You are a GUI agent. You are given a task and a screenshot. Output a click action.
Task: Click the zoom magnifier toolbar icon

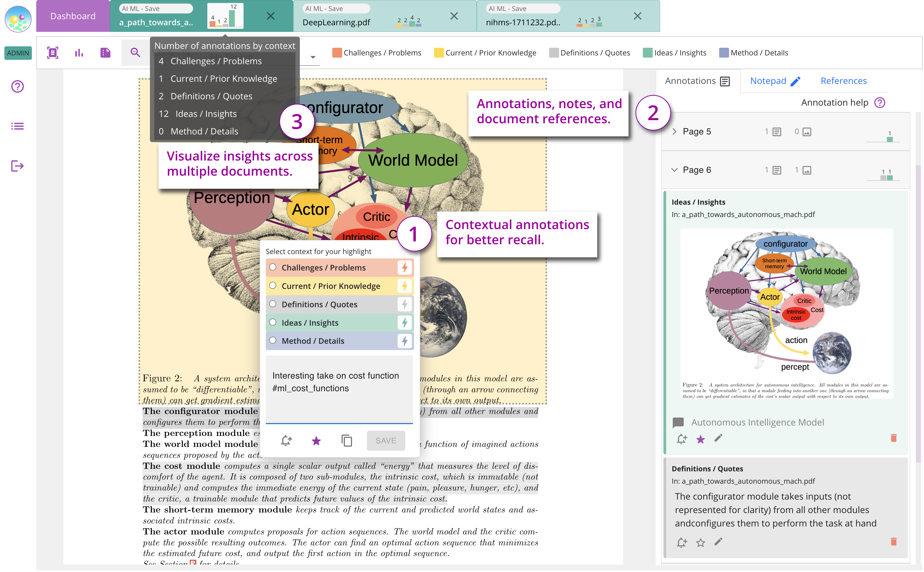135,53
